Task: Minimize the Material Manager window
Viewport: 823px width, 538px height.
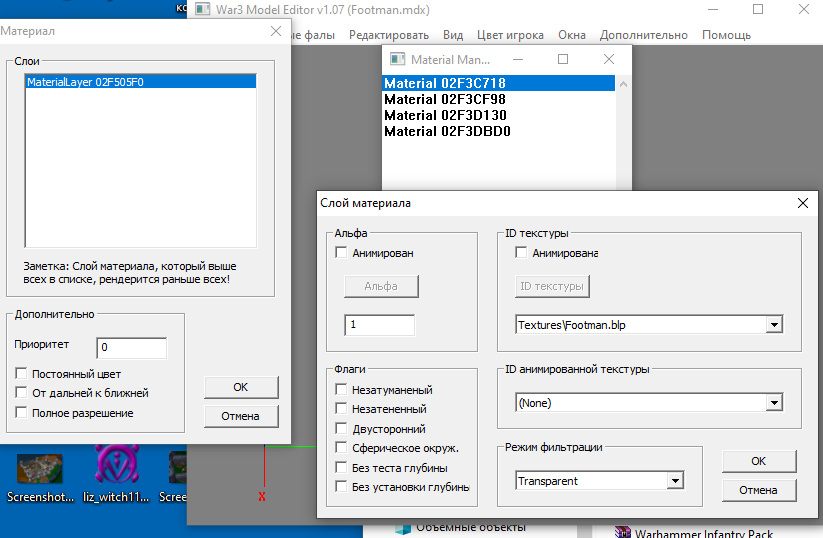Action: pos(518,59)
